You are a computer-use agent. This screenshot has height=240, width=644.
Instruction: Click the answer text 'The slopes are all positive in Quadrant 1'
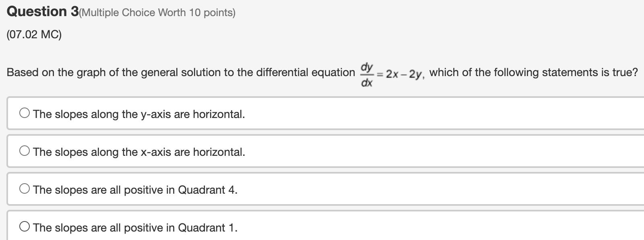135,228
